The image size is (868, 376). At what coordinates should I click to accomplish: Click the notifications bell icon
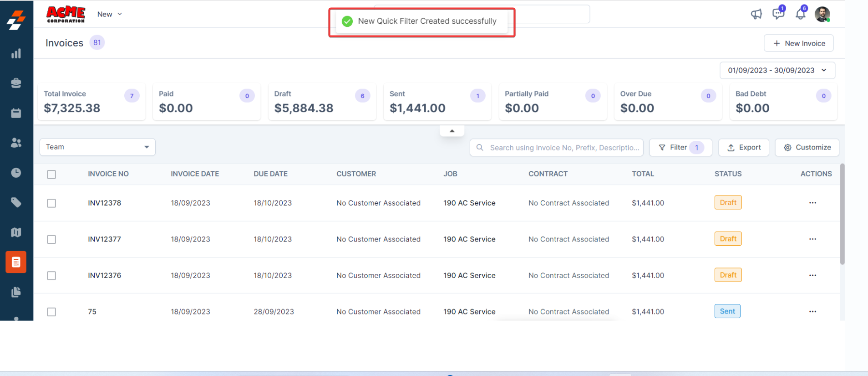click(800, 14)
